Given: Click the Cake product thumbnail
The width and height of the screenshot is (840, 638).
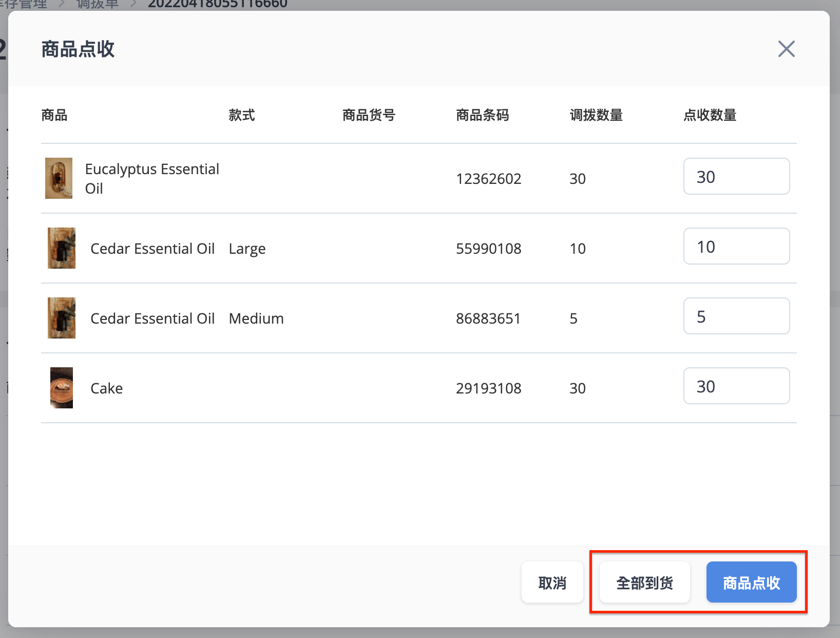Looking at the screenshot, I should [62, 388].
